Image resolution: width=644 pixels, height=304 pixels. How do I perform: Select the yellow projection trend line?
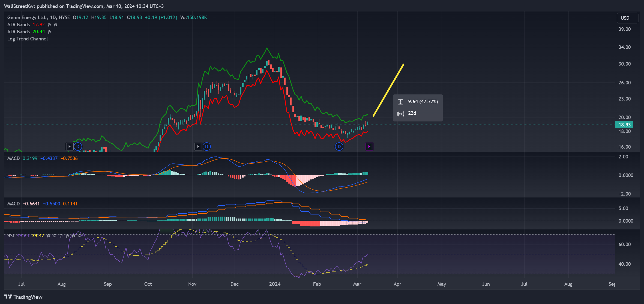tap(388, 90)
